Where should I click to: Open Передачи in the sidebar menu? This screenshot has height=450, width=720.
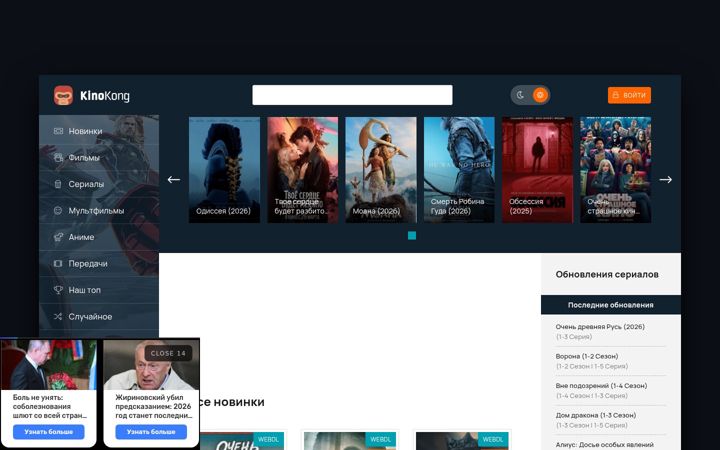(x=99, y=264)
